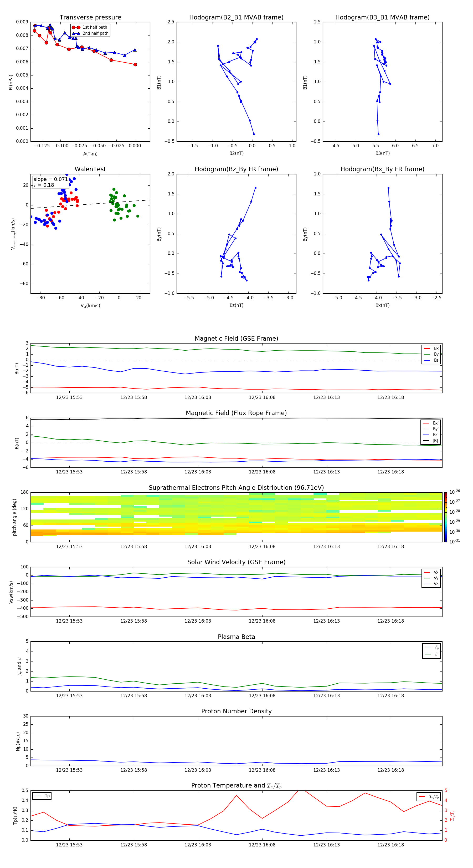Click "Bx'" in the Flux Rope legend

click(x=436, y=423)
